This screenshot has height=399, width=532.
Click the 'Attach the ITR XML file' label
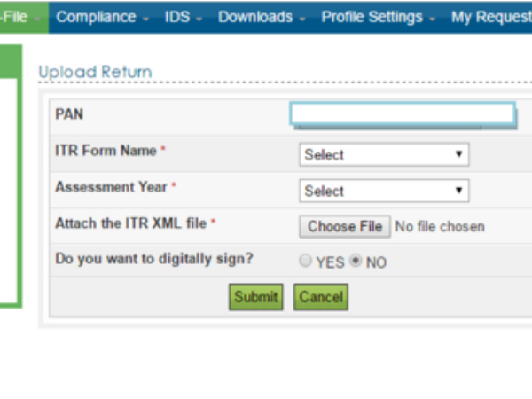coord(131,223)
